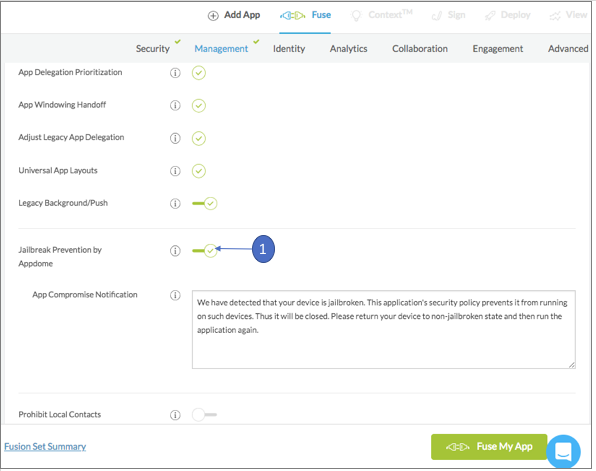Image resolution: width=596 pixels, height=471 pixels.
Task: Open info for Universal App Layouts
Action: 175,171
